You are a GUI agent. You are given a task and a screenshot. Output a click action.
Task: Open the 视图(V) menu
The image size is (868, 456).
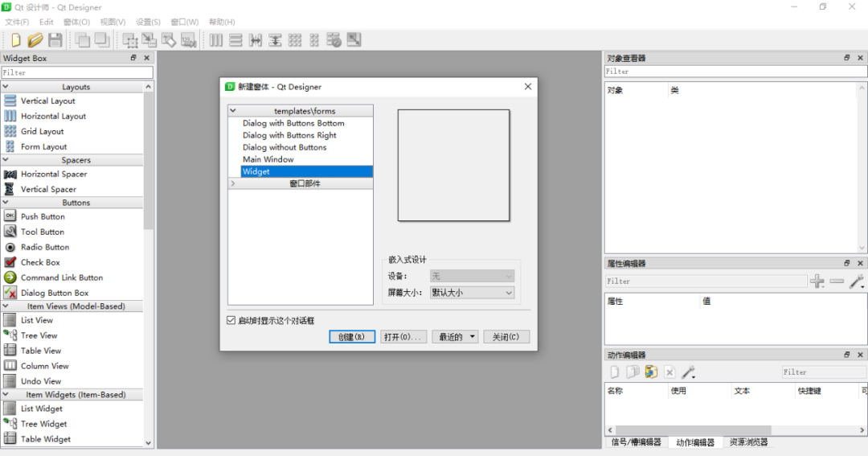[113, 23]
